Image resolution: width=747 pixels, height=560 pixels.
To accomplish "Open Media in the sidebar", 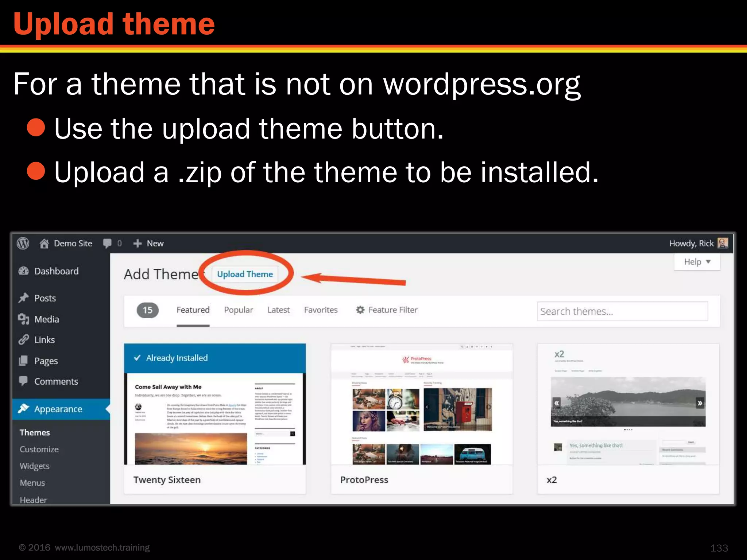I will (x=47, y=319).
